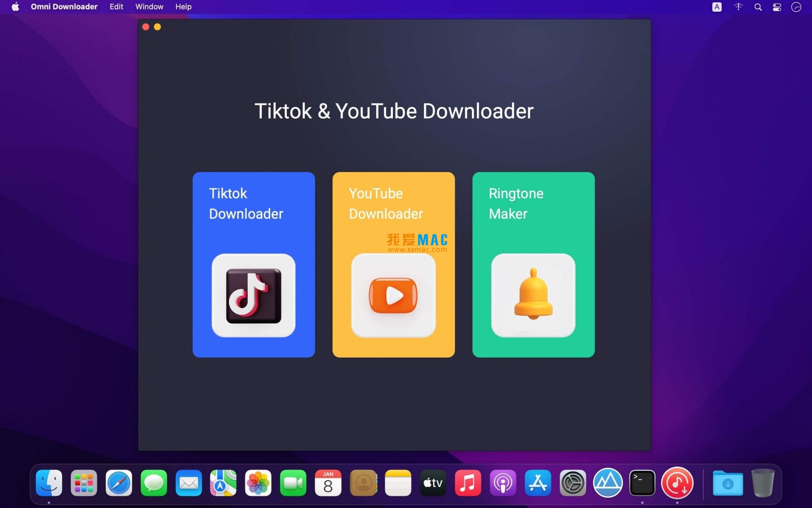Click the TikTok logo icon on the blue card

coord(254,296)
